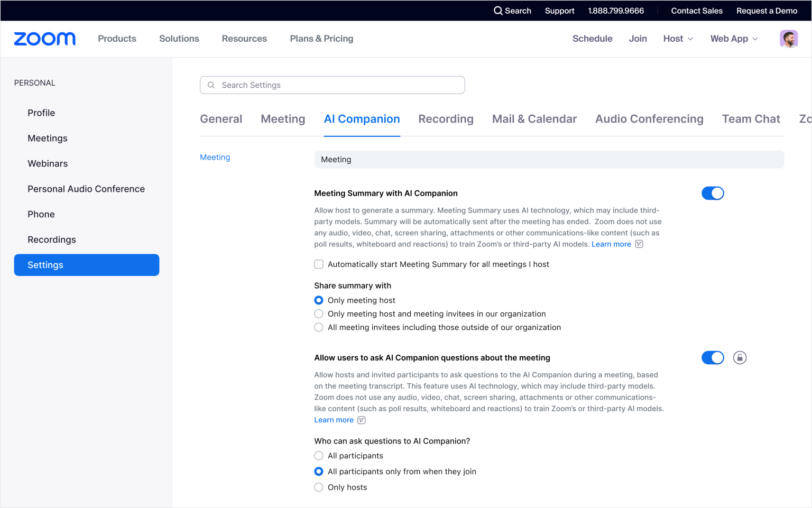Switch to the Recording tab
This screenshot has height=508, width=812.
tap(446, 118)
